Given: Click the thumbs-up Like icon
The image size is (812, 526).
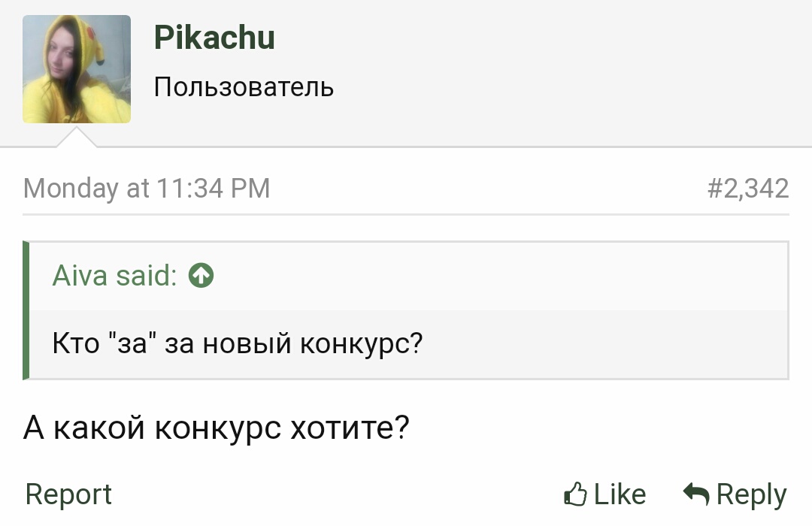Looking at the screenshot, I should pyautogui.click(x=575, y=494).
